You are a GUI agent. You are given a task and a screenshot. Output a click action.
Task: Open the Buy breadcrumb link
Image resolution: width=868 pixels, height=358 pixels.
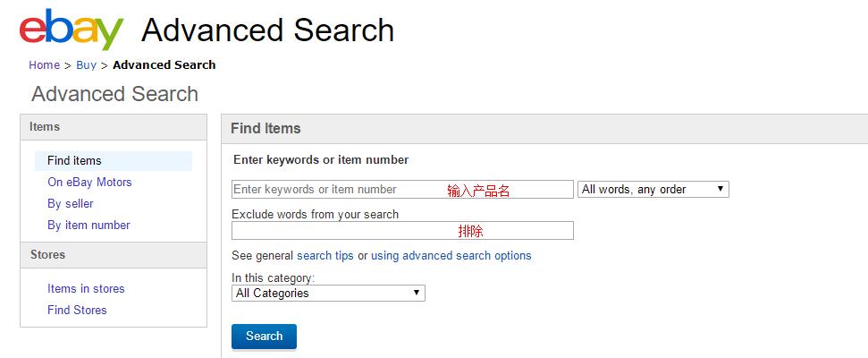[86, 64]
